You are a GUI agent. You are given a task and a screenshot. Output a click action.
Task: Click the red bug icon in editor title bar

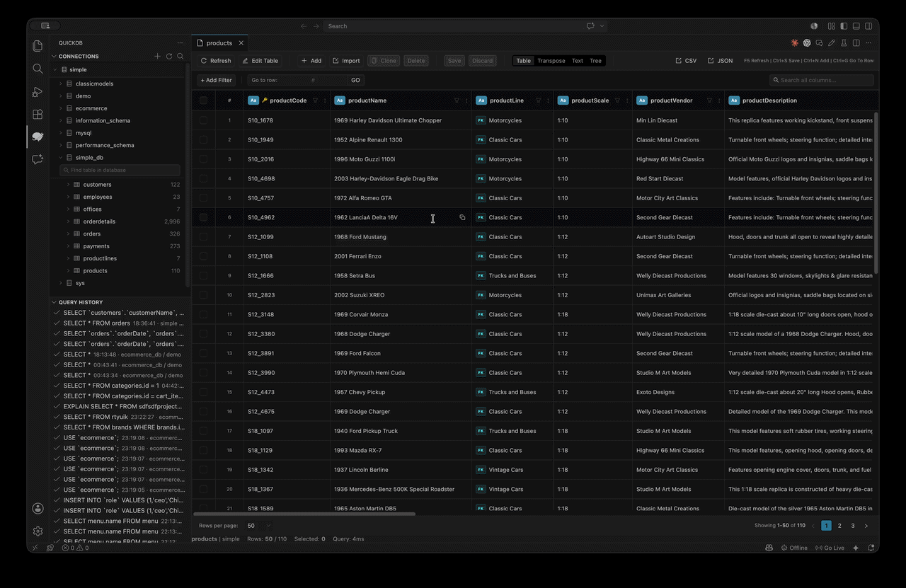(x=795, y=43)
